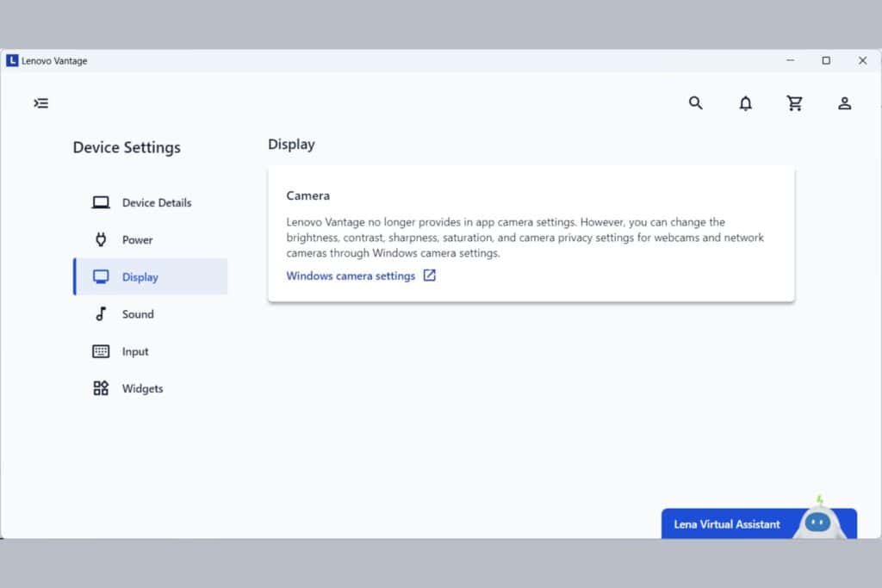Close the Lenovo Vantage window
Viewport: 882px width, 588px height.
point(862,60)
